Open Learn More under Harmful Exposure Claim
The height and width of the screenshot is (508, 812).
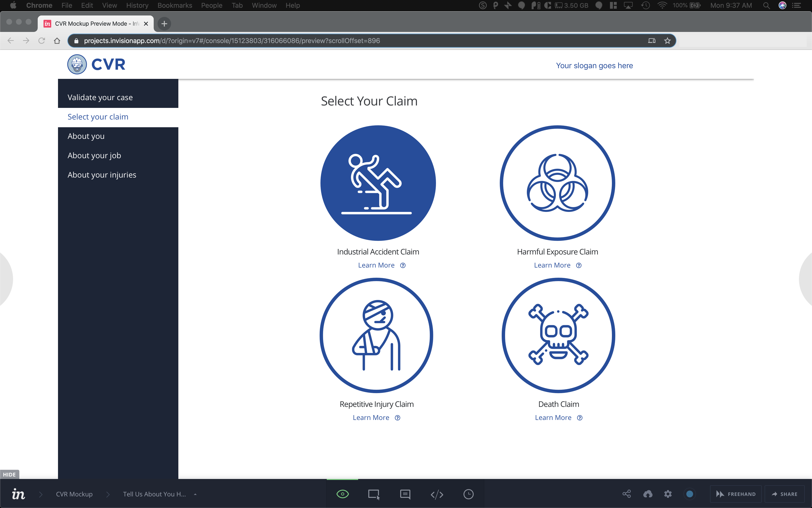pos(552,265)
